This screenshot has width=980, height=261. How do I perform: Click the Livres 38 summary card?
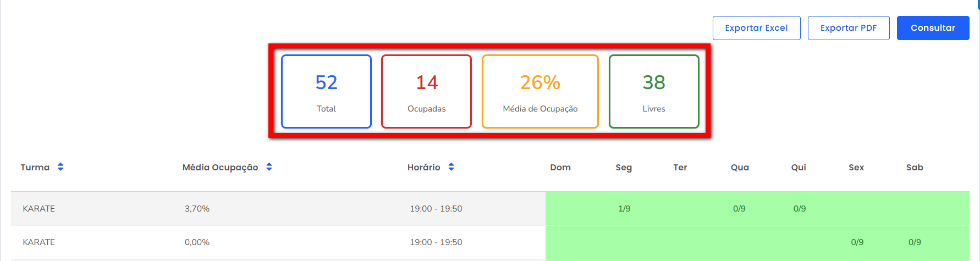654,92
